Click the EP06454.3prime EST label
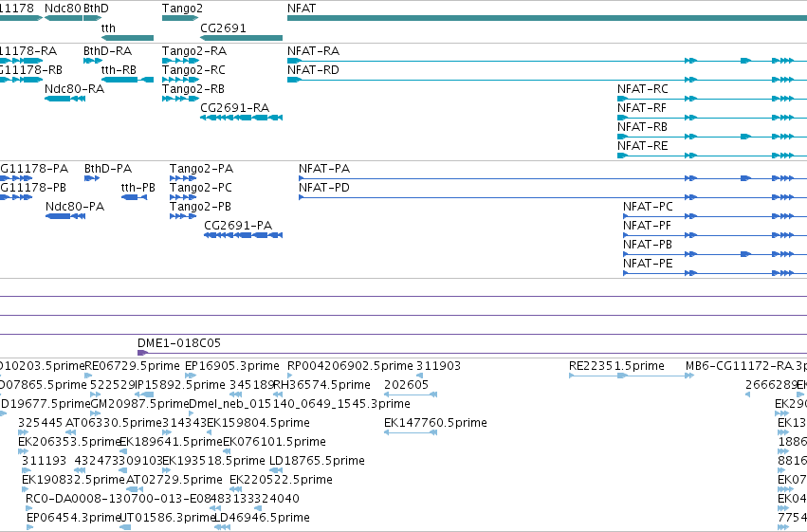The height and width of the screenshot is (532, 807). (x=74, y=518)
